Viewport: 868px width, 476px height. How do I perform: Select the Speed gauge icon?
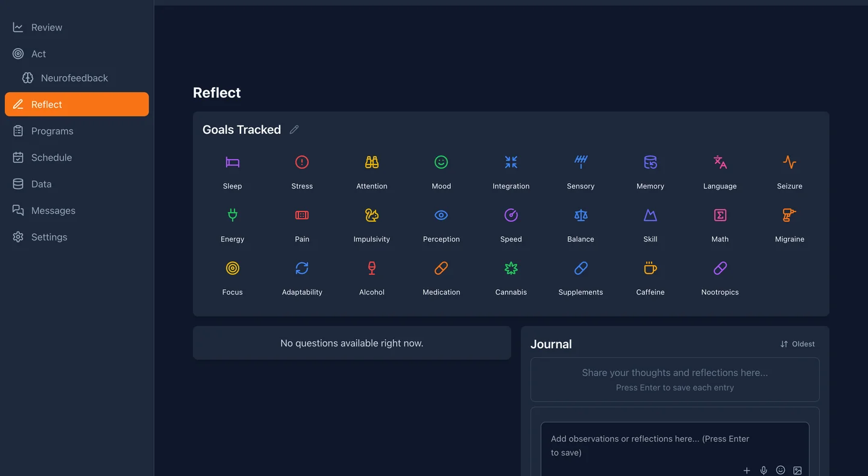coord(511,215)
